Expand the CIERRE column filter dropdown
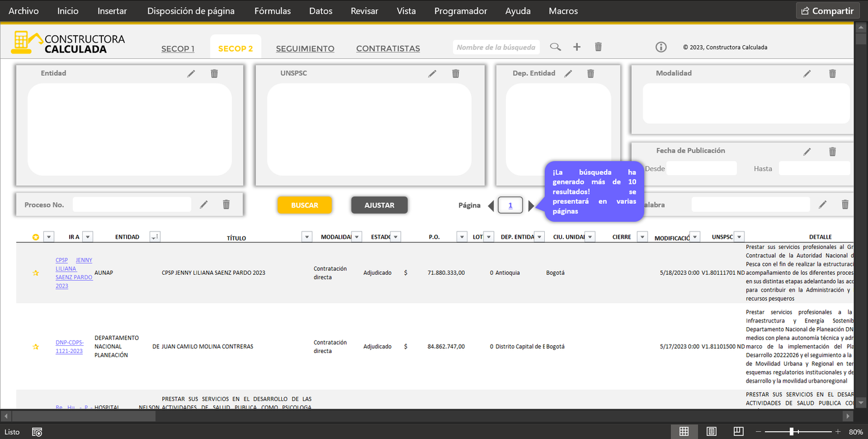Image resolution: width=868 pixels, height=439 pixels. point(642,237)
